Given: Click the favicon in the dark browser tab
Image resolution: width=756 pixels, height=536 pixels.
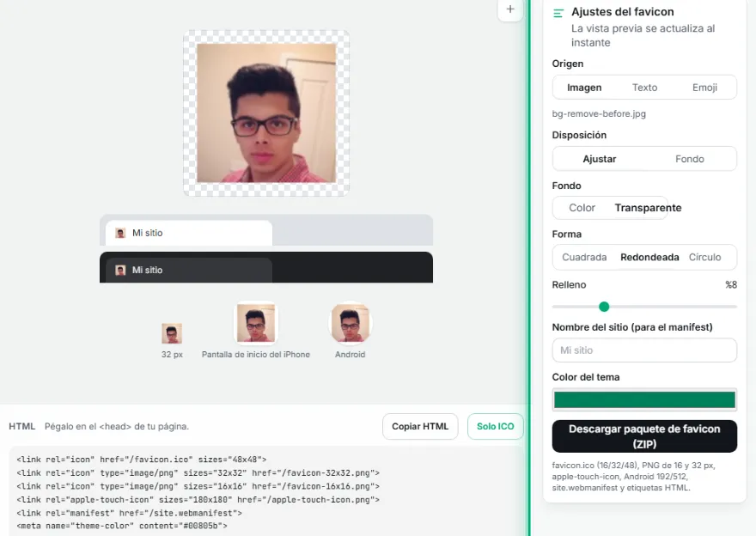Looking at the screenshot, I should [x=120, y=271].
